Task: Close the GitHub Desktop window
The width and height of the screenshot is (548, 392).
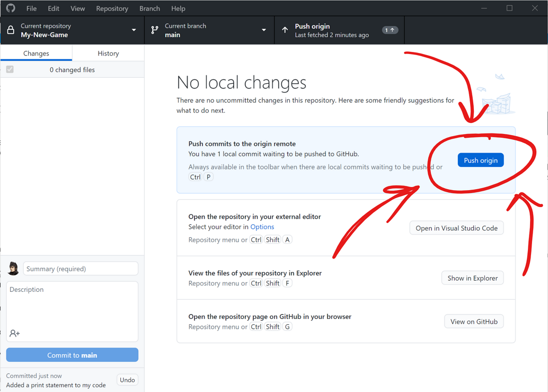Action: tap(535, 8)
